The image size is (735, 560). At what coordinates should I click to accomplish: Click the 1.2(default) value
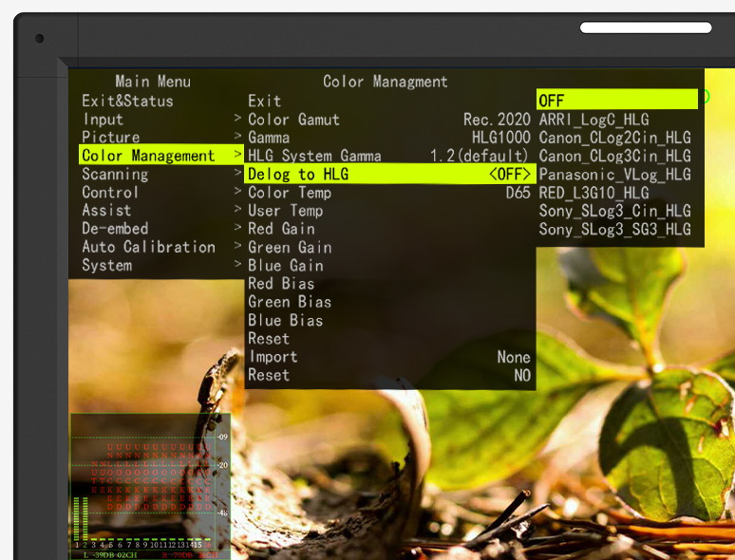479,156
